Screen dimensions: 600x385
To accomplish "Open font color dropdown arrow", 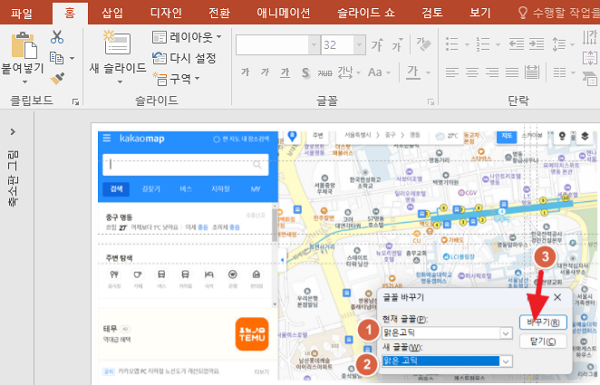I will tap(428, 73).
